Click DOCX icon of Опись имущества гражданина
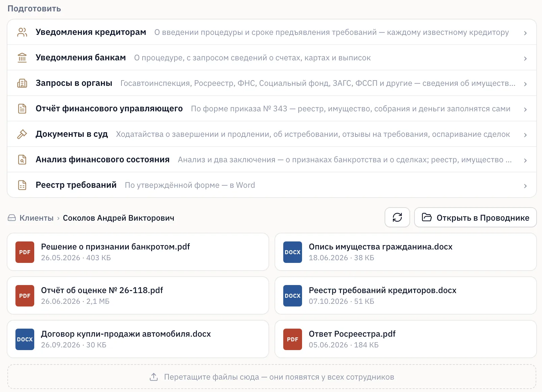This screenshot has width=542, height=392. [x=293, y=252]
